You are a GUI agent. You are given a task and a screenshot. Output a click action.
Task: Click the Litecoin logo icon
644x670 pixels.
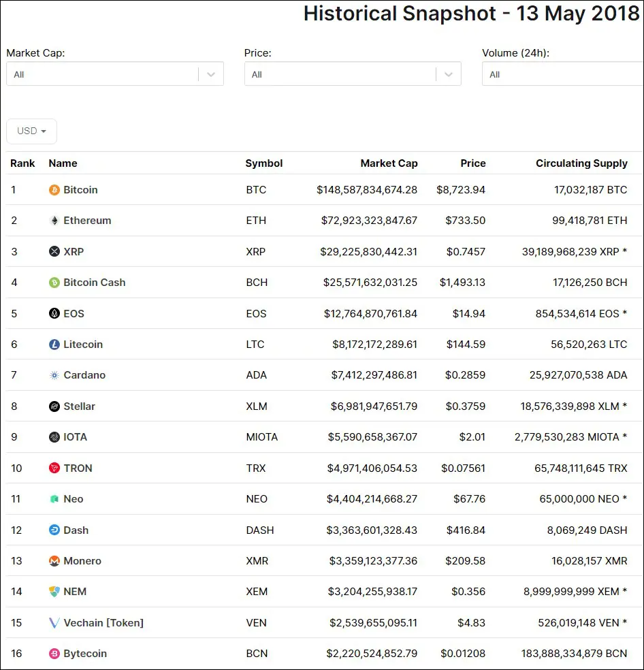54,345
